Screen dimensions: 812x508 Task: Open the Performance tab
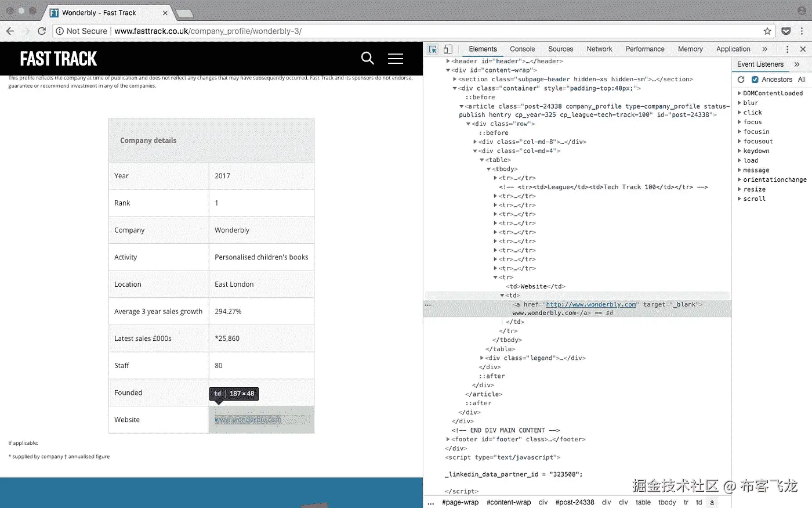(x=645, y=49)
